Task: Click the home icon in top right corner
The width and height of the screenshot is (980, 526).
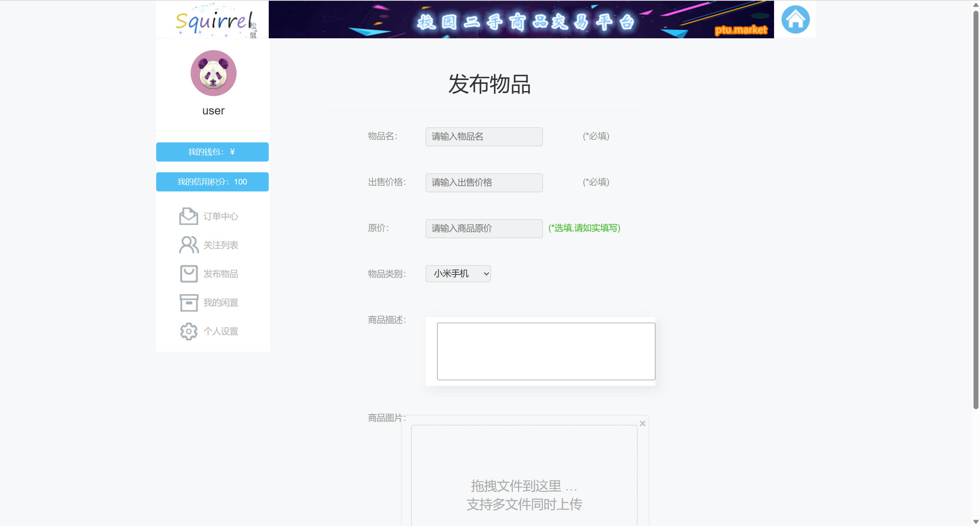Action: click(795, 19)
